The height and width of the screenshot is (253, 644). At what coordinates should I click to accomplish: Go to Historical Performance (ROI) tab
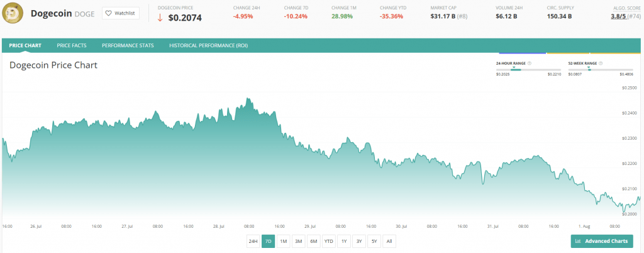click(208, 46)
